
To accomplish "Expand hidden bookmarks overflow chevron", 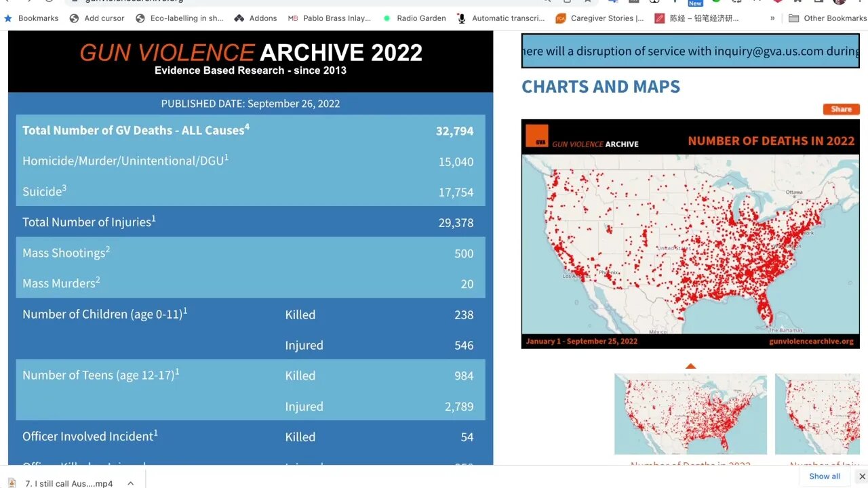I will [x=772, y=18].
